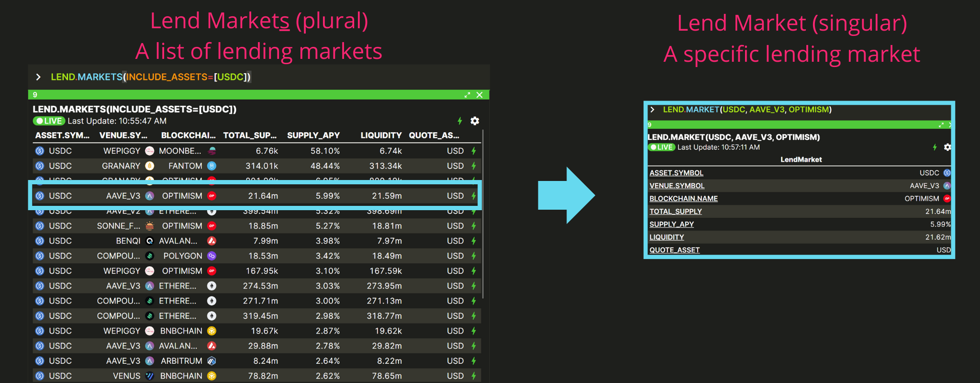Screen dimensions: 980x383
Task: Click lightning icon in BENQI row
Action: (474, 241)
